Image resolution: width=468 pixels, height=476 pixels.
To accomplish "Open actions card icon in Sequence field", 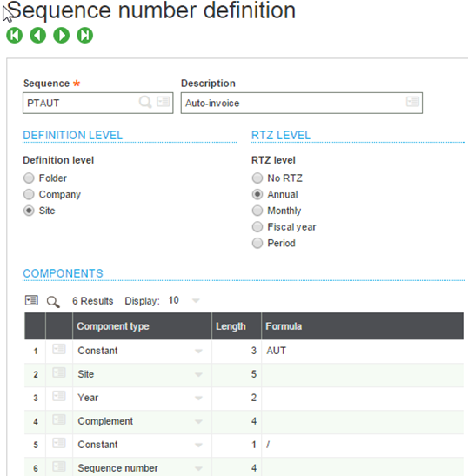I will [x=164, y=102].
